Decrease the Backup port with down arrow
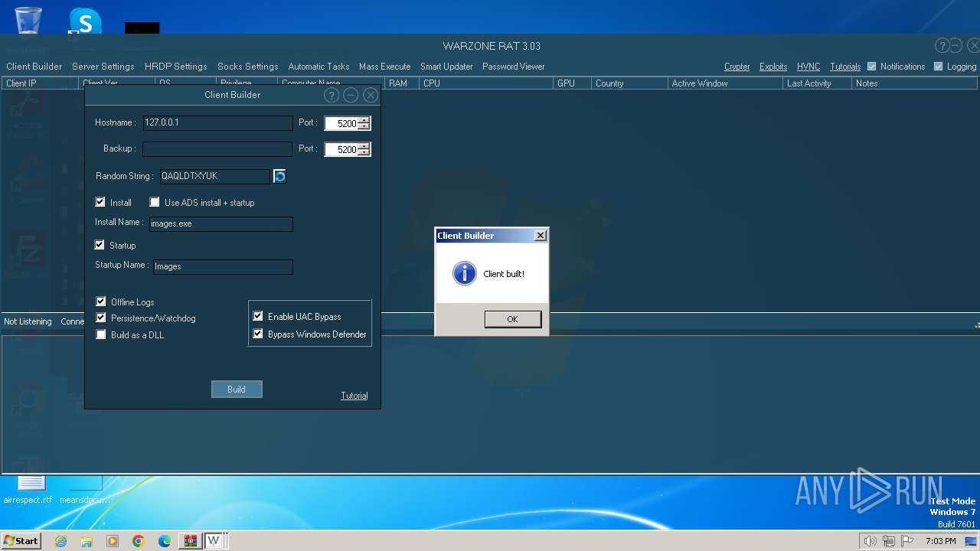This screenshot has width=980, height=551. pos(364,152)
